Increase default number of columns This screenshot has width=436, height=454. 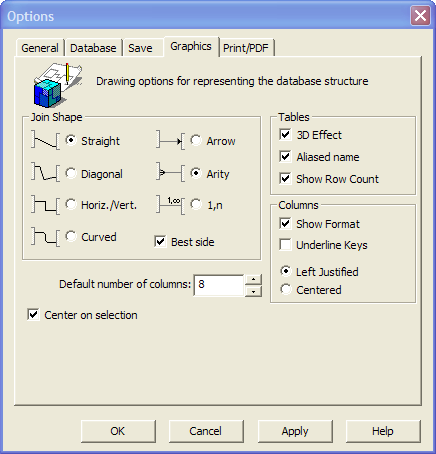click(x=253, y=279)
